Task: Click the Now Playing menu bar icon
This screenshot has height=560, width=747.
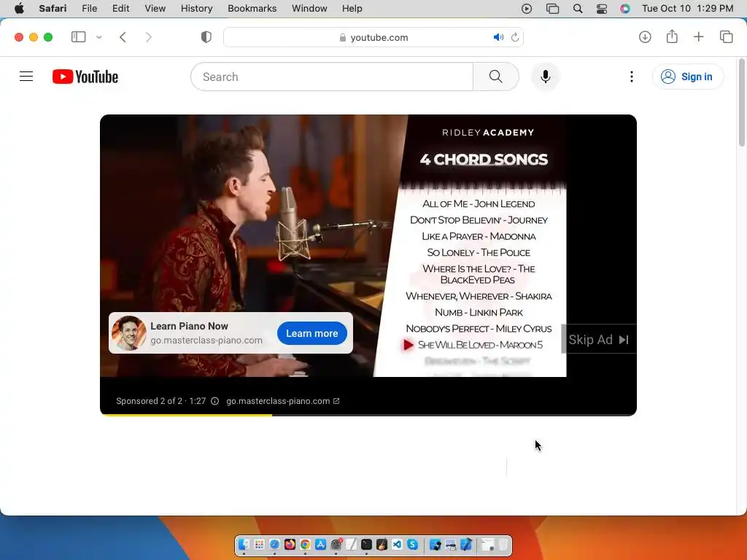Action: [527, 8]
